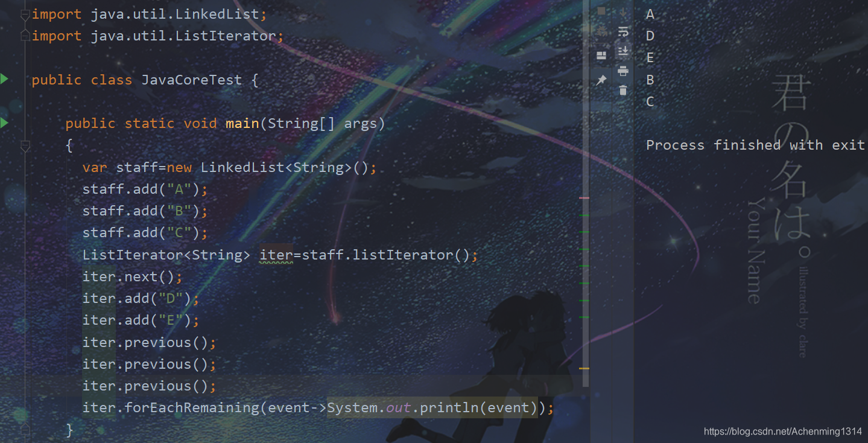Viewport: 868px width, 443px height.
Task: Pin the run tab with pin icon
Action: pos(601,80)
